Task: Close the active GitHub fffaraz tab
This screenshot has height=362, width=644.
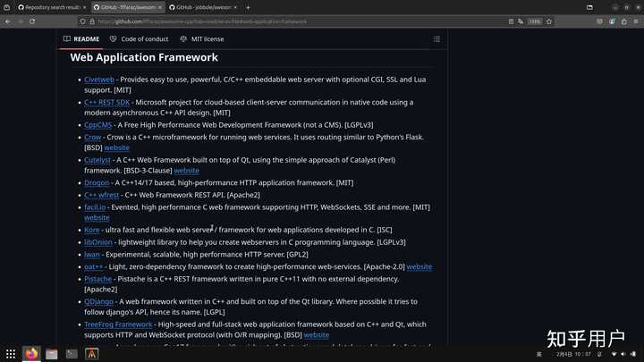Action: pyautogui.click(x=160, y=7)
